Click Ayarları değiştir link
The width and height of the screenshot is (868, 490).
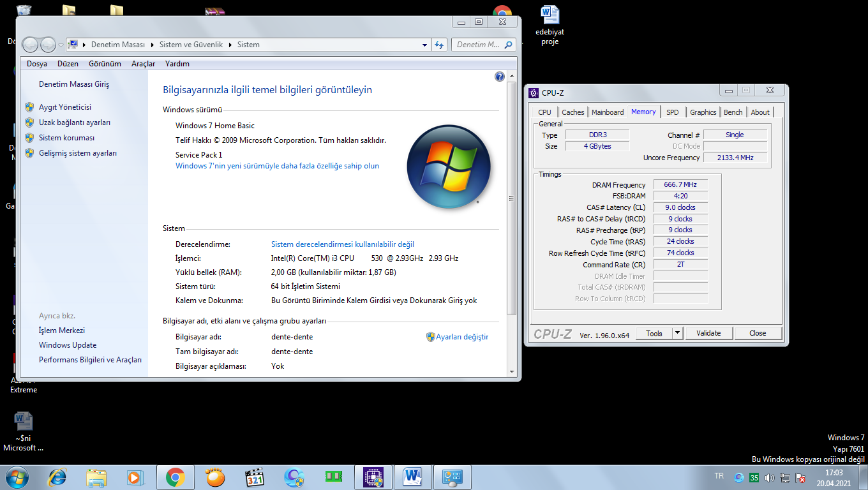462,337
